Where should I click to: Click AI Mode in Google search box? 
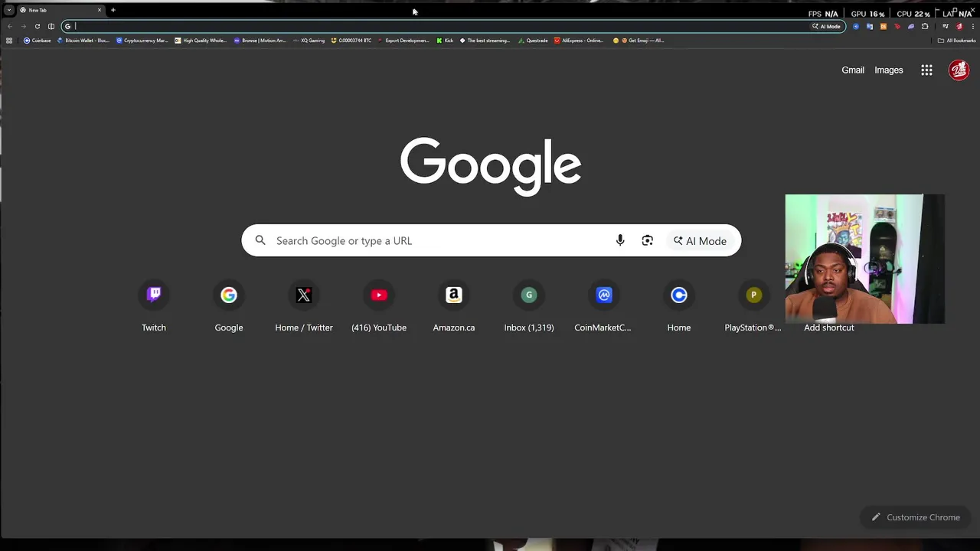coord(700,240)
